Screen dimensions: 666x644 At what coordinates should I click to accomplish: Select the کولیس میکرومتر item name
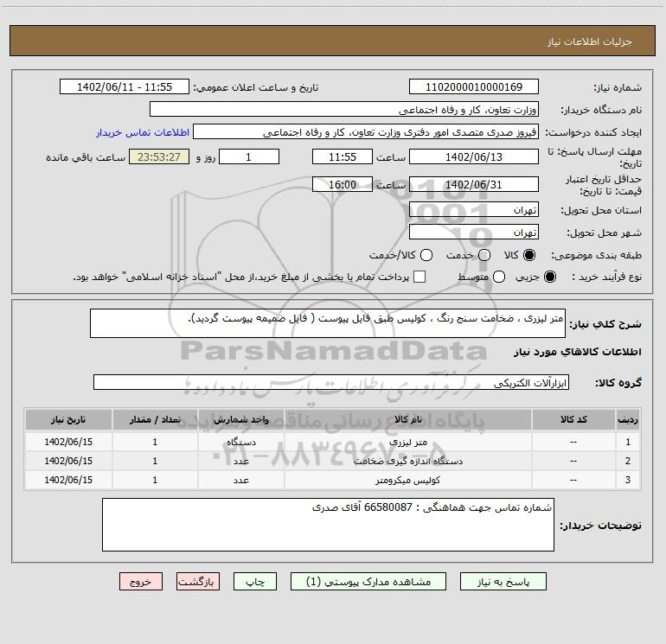click(407, 480)
